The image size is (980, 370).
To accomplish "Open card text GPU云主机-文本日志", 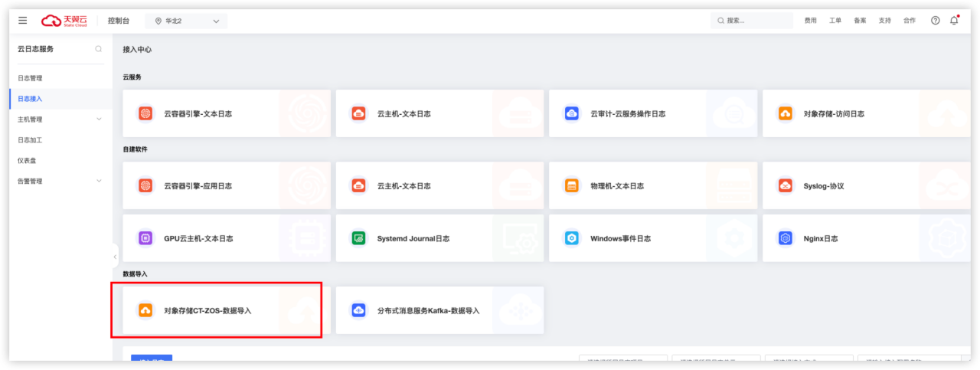I will (x=198, y=239).
